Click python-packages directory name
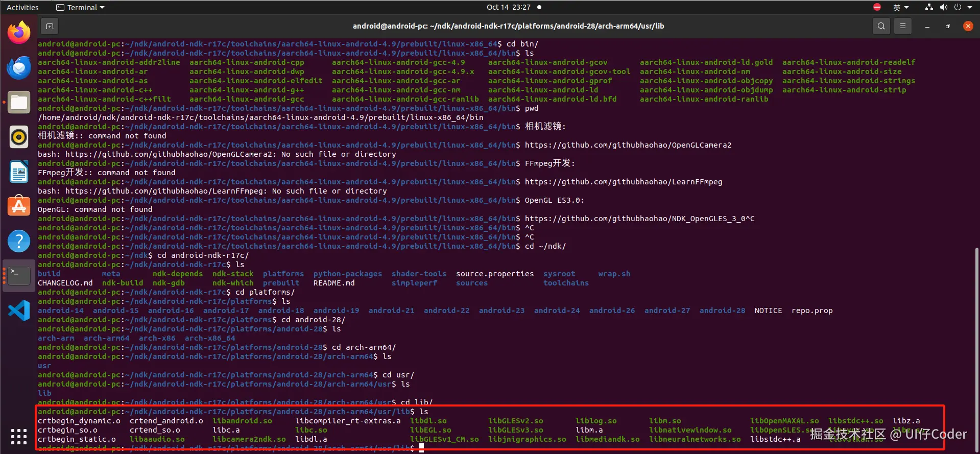This screenshot has width=980, height=454. [x=348, y=274]
